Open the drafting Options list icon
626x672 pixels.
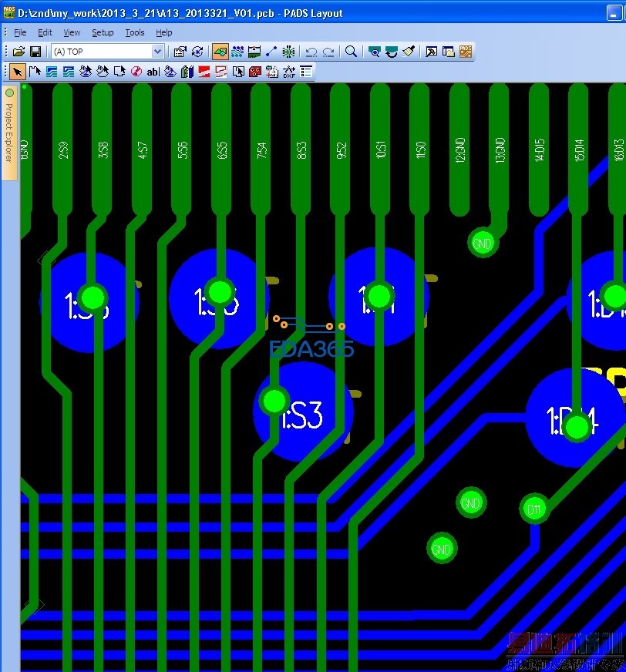point(306,72)
